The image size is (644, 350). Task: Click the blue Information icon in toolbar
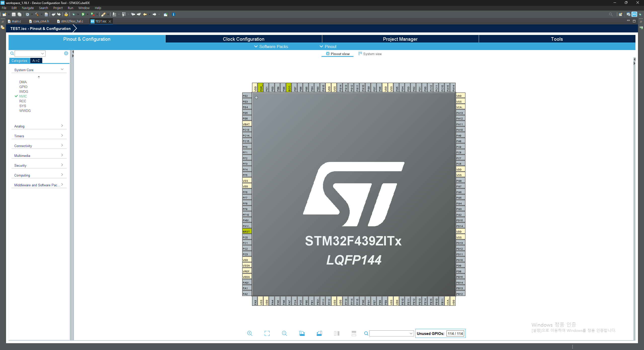coord(173,14)
